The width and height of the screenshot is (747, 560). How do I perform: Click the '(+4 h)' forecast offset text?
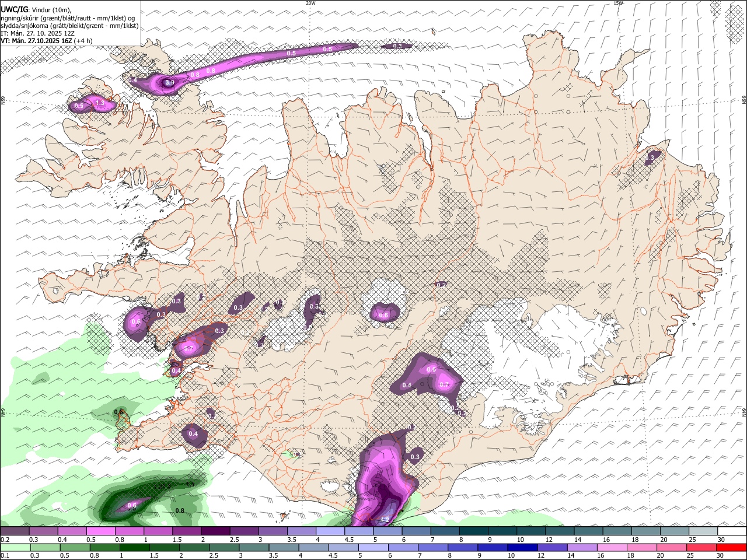coord(83,41)
